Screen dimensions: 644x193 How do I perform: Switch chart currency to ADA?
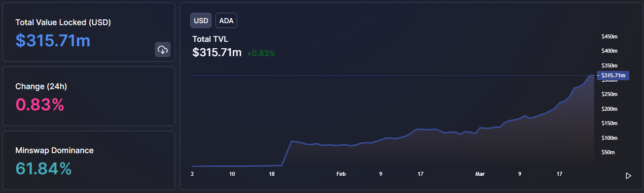(226, 21)
